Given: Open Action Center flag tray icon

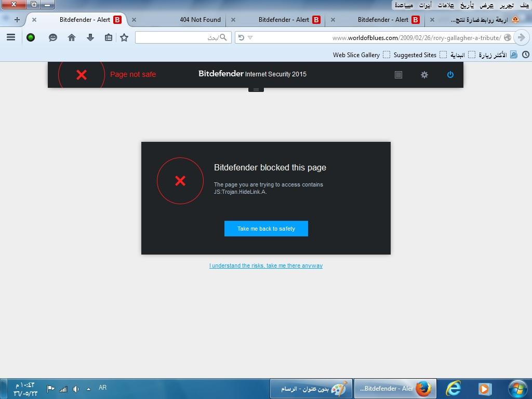Looking at the screenshot, I should pos(51,389).
